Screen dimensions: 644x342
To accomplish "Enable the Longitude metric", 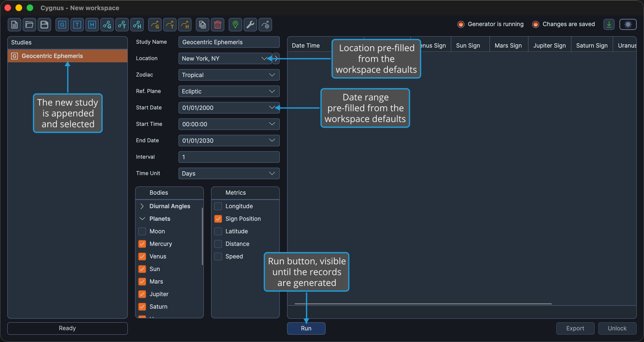I will [218, 206].
